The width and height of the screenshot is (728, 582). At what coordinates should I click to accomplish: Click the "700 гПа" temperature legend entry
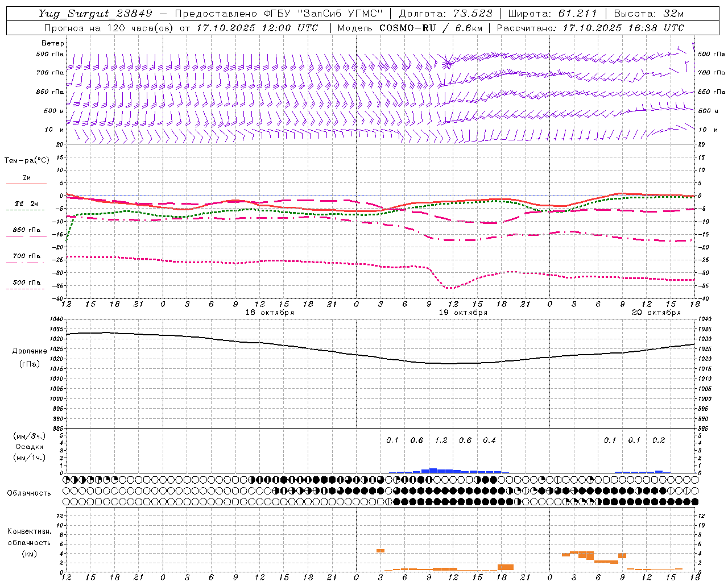[x=27, y=256]
